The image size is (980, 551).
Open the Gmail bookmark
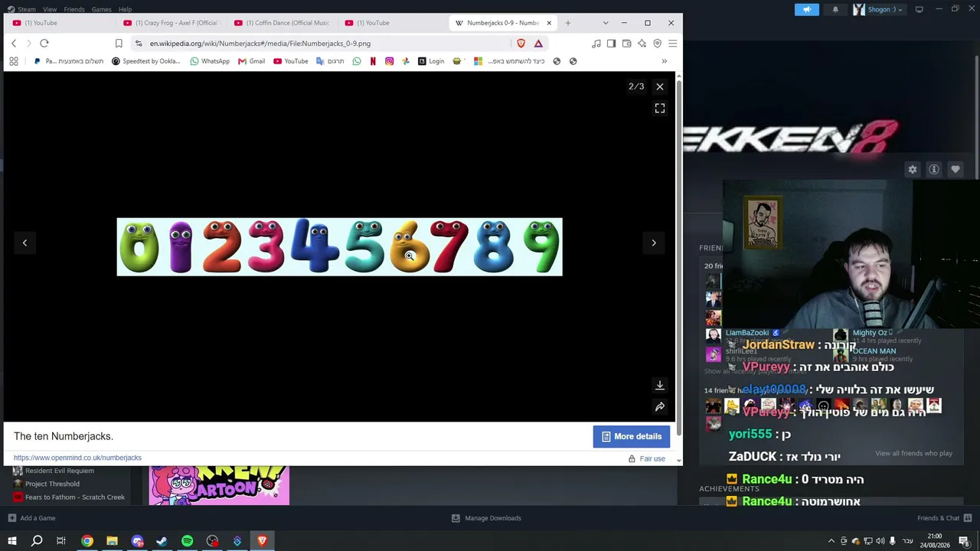coord(251,61)
